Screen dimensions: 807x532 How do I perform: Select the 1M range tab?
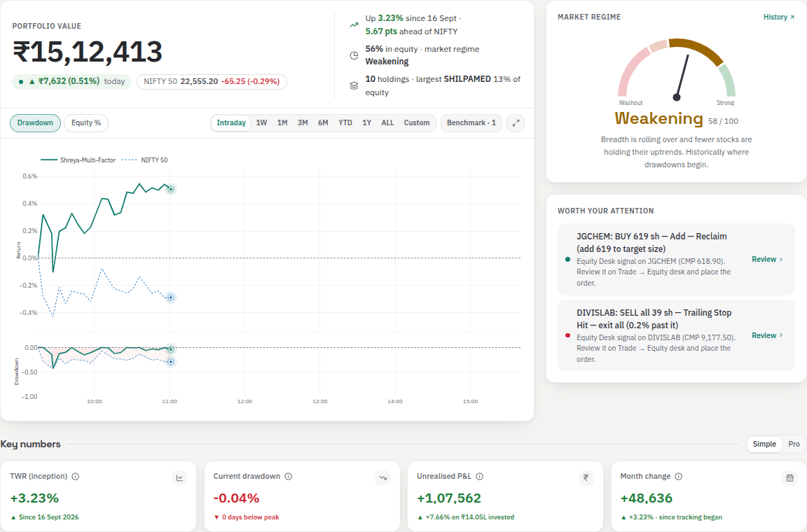[282, 123]
